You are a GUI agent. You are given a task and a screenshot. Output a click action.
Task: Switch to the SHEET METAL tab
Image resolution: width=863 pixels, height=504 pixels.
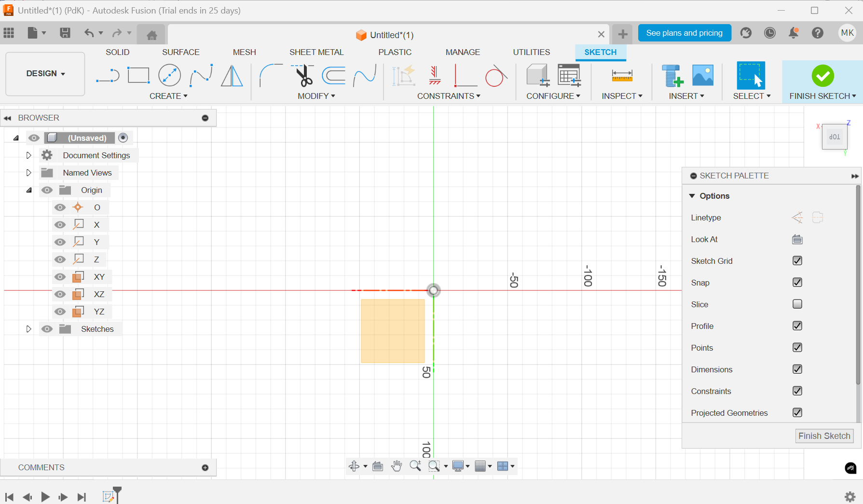(x=316, y=52)
